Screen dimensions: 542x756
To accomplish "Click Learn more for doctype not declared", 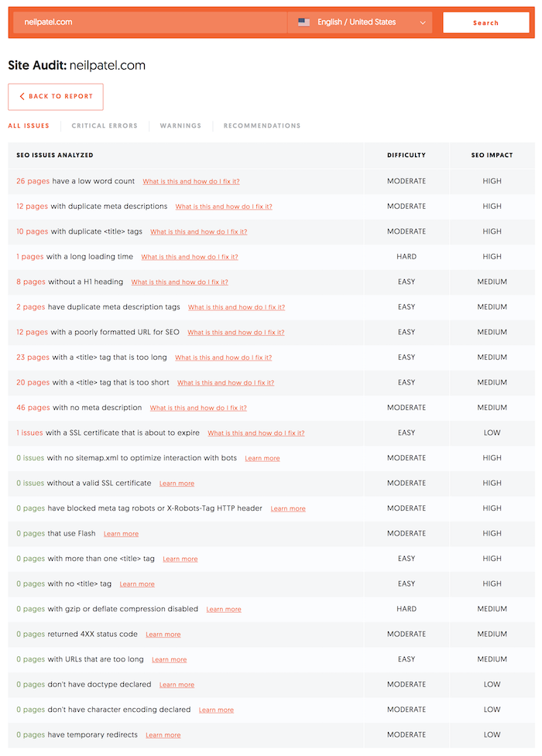I will click(177, 685).
